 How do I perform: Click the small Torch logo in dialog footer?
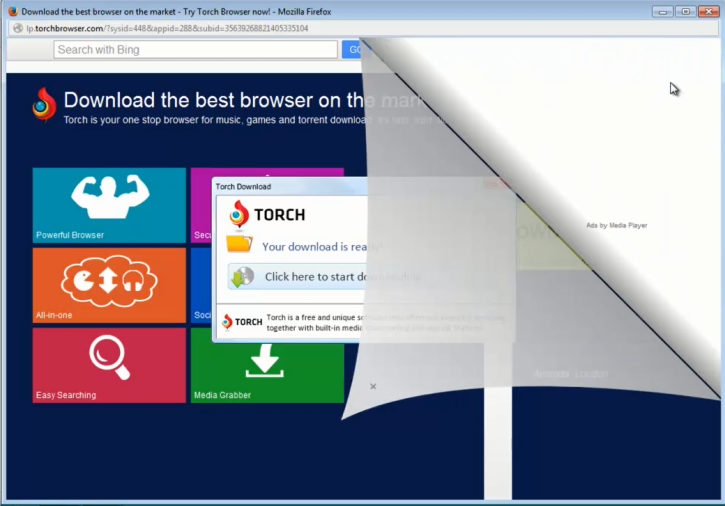(x=242, y=322)
